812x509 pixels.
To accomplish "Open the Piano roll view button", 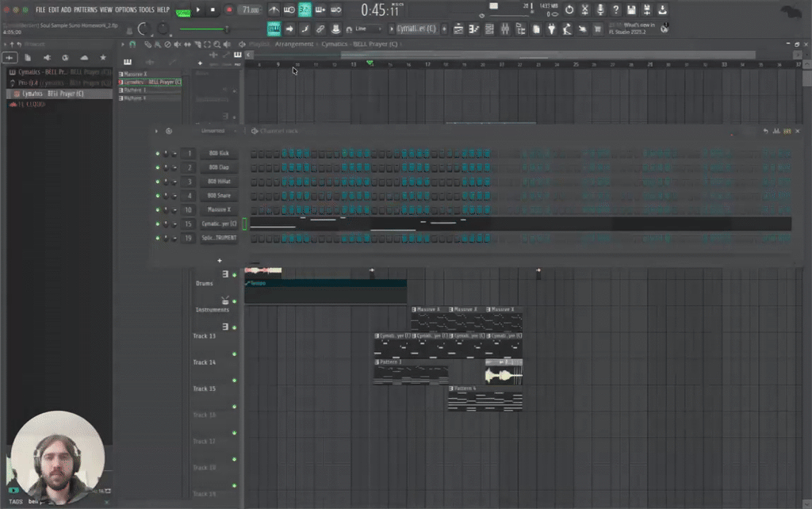I will coord(474,29).
